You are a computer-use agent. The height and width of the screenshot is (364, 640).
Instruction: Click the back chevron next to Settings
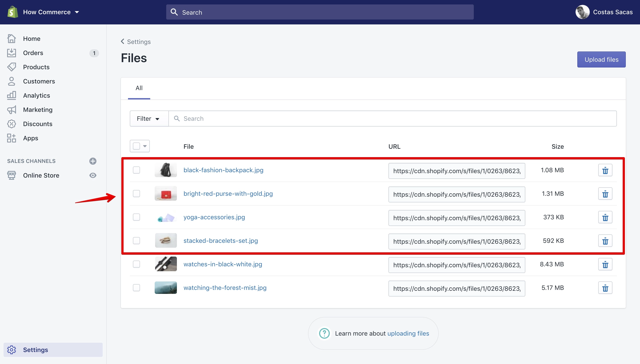coord(122,41)
